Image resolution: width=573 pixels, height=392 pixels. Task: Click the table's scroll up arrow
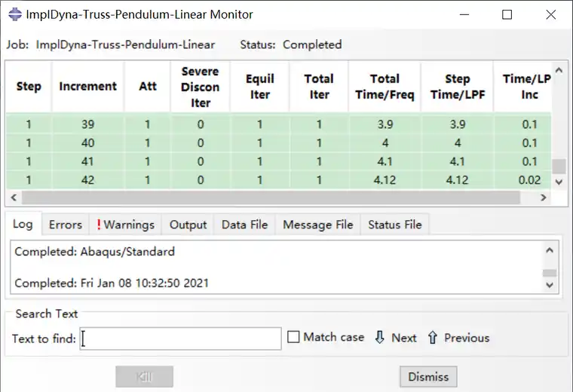click(559, 70)
